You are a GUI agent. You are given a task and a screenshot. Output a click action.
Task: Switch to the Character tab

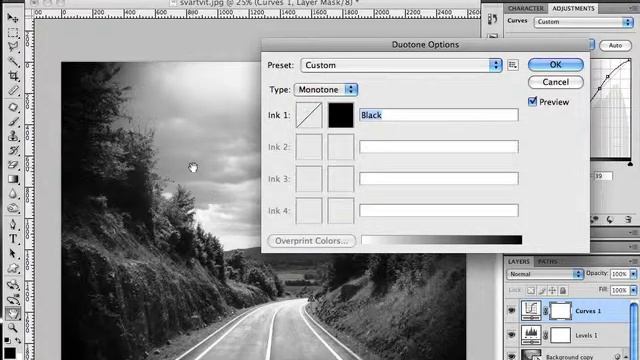[526, 8]
